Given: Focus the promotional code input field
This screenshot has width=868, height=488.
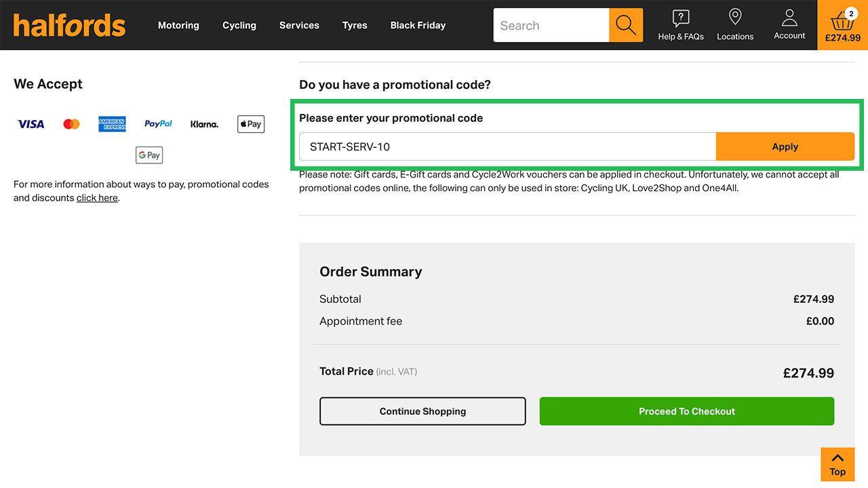Looking at the screenshot, I should click(507, 146).
